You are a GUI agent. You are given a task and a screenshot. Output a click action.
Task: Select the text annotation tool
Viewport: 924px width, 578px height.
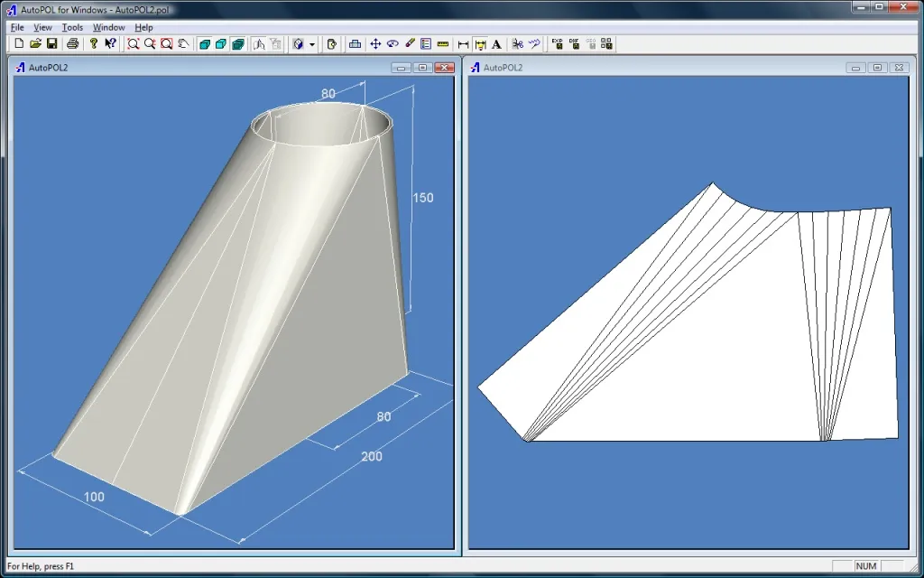click(495, 43)
